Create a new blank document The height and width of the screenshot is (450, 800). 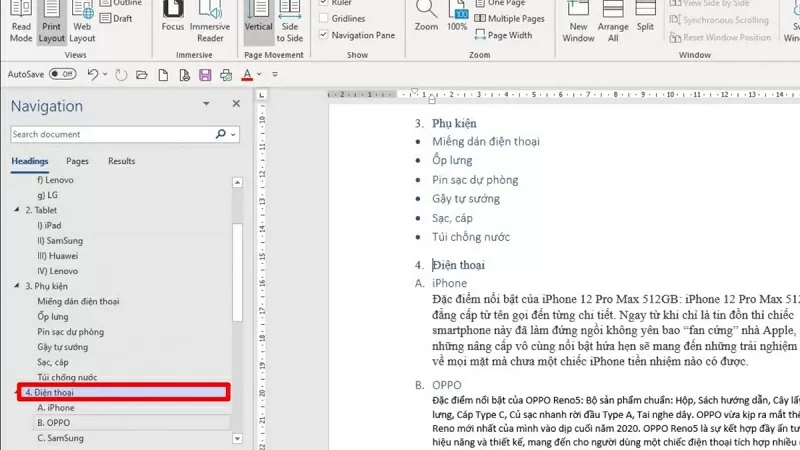coord(163,75)
